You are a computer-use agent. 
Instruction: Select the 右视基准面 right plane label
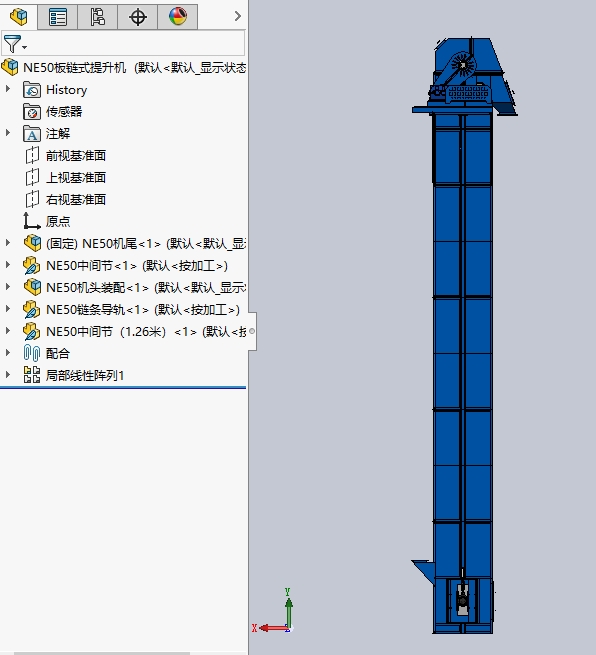(x=76, y=200)
